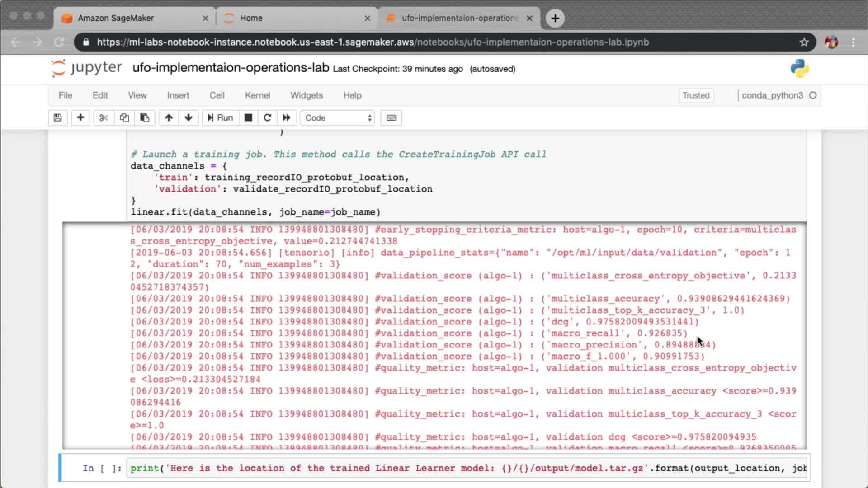Screen dimensions: 868x488
Task: Move selected cell down arrow
Action: 189,118
